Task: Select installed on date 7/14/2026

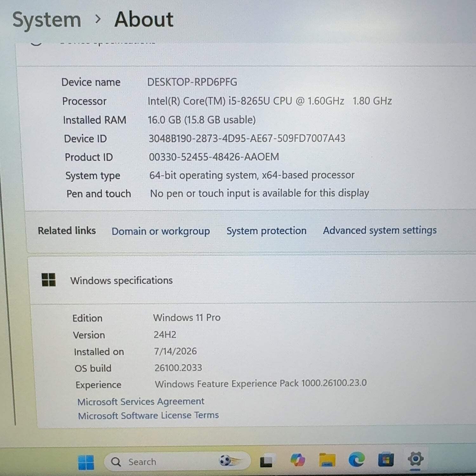Action: (x=175, y=351)
